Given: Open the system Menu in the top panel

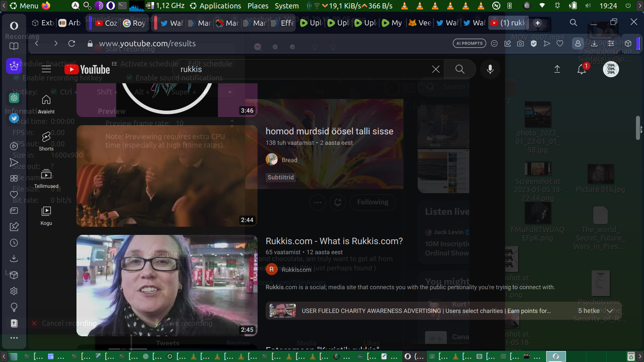Looking at the screenshot, I should pyautogui.click(x=24, y=6).
